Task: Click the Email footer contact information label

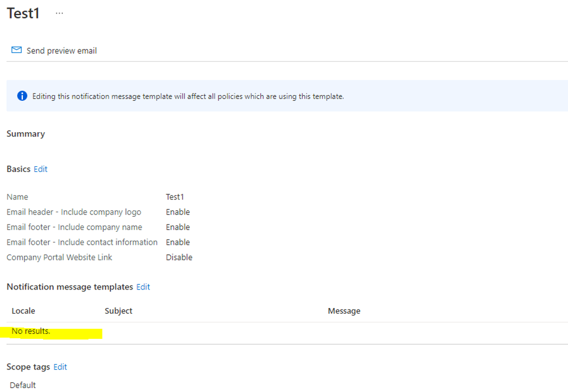Action: click(x=82, y=242)
